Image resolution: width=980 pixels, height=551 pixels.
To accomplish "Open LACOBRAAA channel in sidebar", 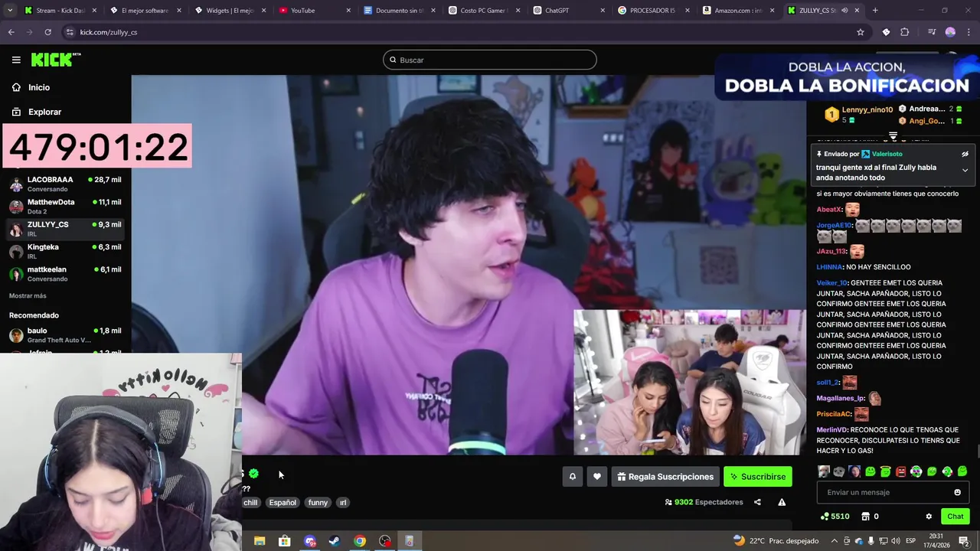I will [65, 184].
